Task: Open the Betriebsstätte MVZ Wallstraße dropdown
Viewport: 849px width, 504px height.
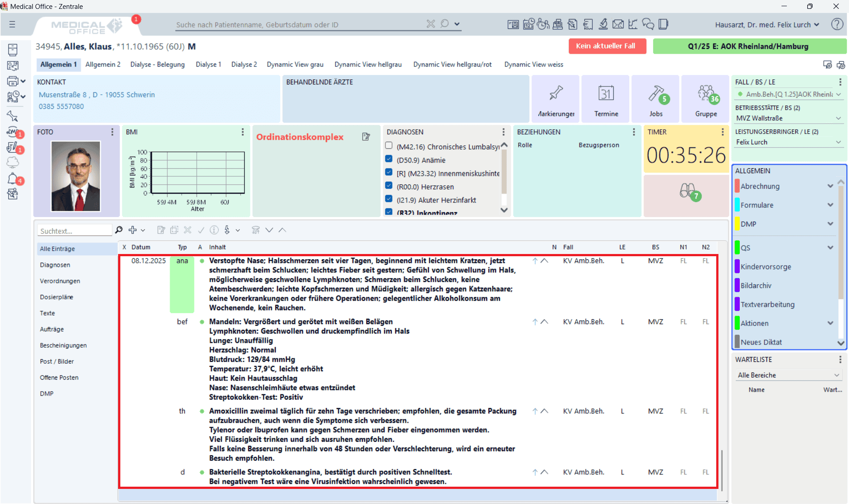Action: point(789,118)
